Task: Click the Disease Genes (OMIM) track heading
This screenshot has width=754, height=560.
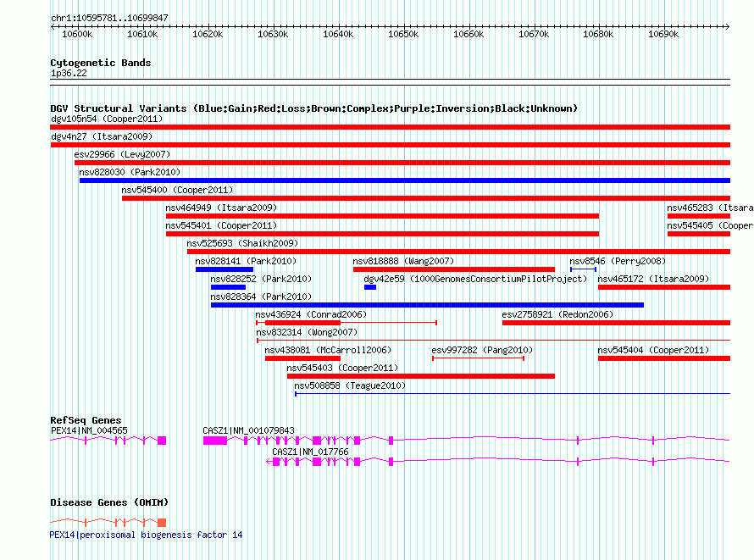Action: tap(109, 502)
